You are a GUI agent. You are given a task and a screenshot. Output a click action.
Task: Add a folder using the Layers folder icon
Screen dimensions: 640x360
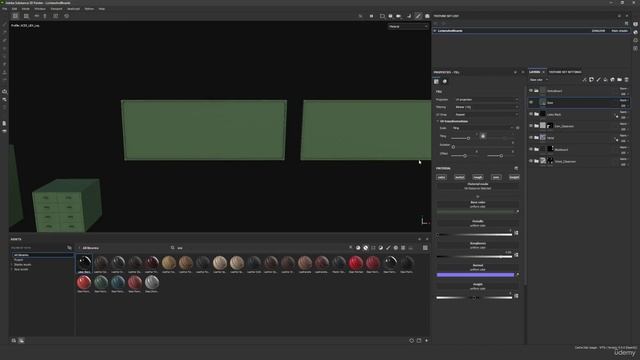[x=619, y=80]
